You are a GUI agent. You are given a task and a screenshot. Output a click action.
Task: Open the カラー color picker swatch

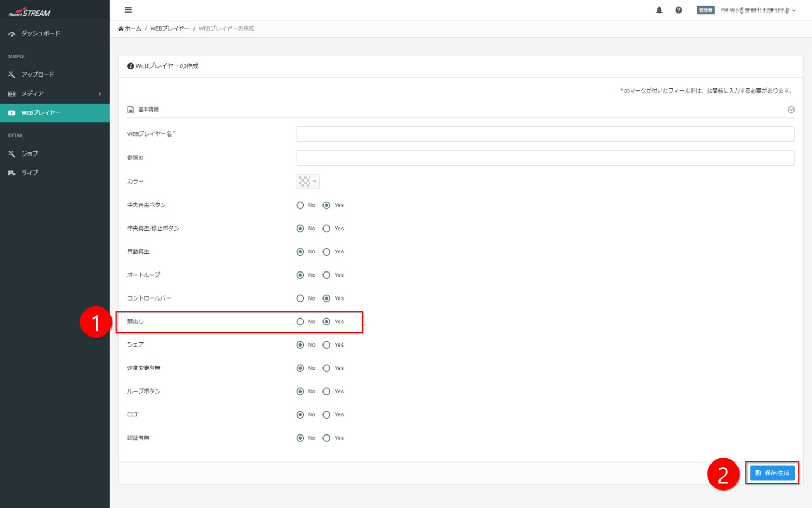pyautogui.click(x=308, y=182)
